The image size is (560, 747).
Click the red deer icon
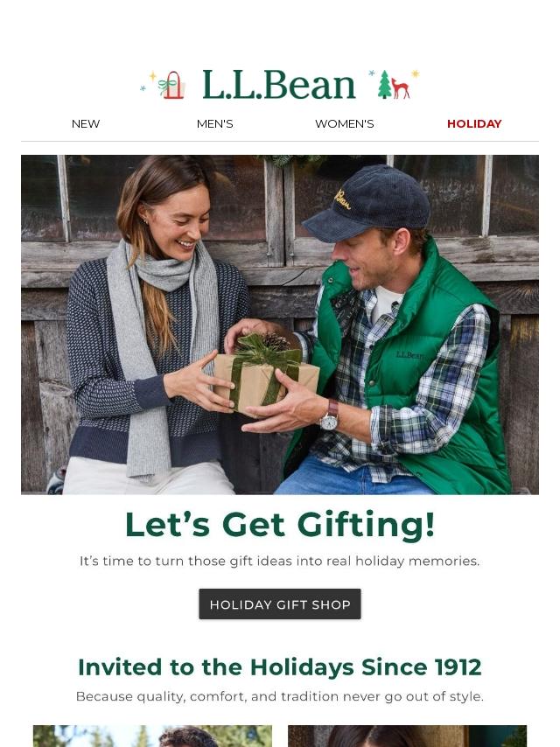pyautogui.click(x=401, y=89)
